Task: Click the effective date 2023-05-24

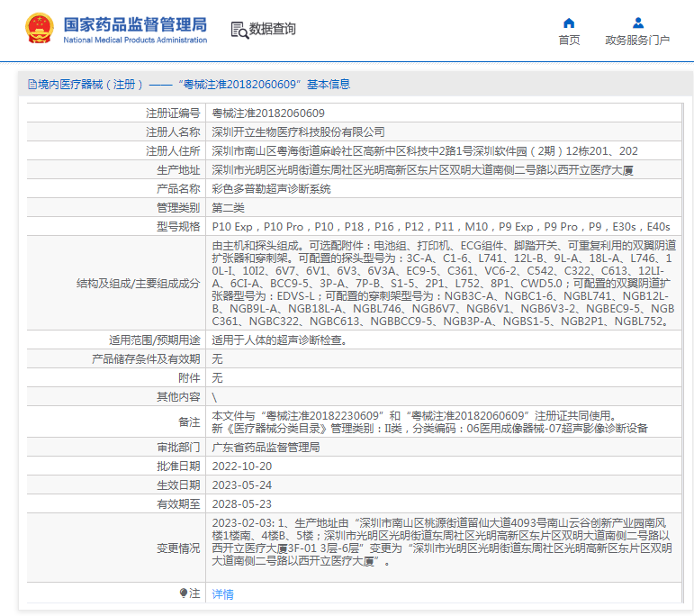Action: (241, 485)
